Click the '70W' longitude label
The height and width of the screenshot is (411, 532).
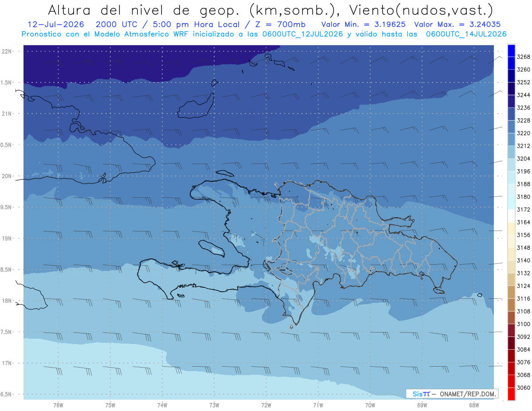click(x=370, y=405)
